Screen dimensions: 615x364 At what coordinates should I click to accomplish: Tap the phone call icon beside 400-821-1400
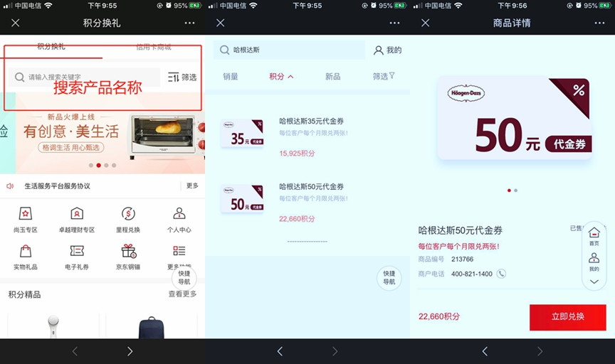pyautogui.click(x=501, y=274)
